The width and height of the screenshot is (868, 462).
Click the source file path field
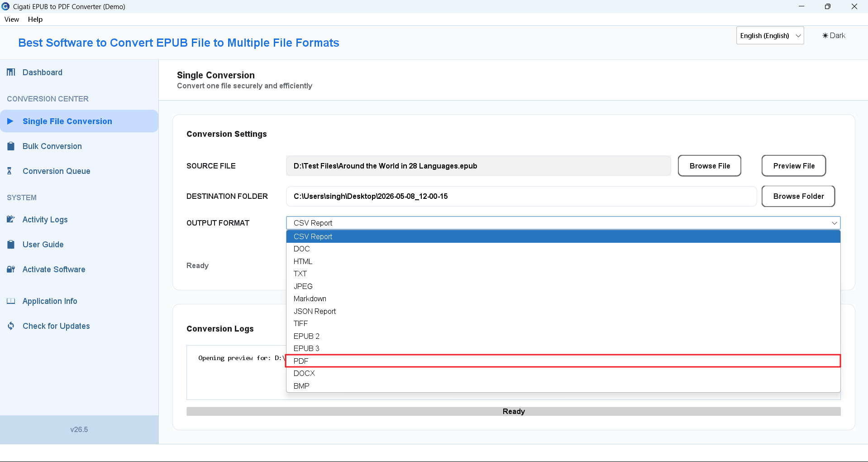pos(478,166)
